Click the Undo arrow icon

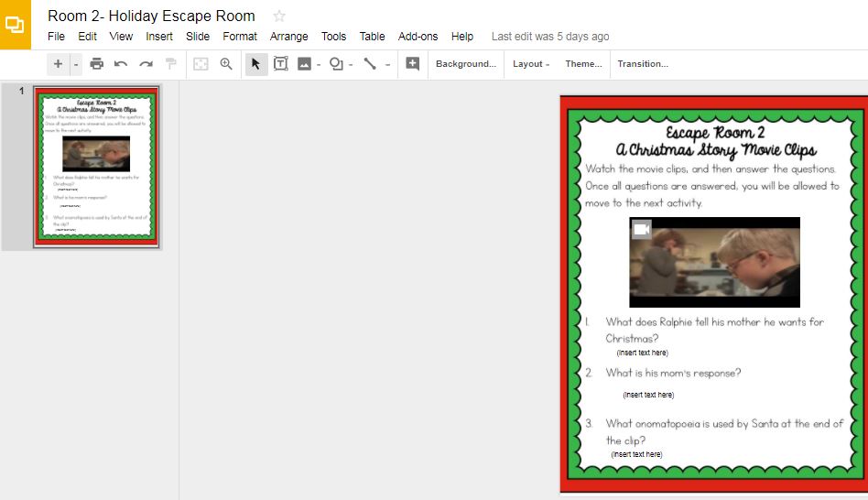point(121,64)
